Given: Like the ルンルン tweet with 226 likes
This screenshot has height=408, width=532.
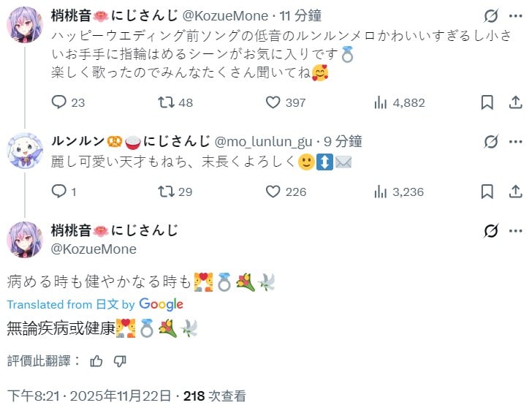Looking at the screenshot, I should pyautogui.click(x=273, y=192).
